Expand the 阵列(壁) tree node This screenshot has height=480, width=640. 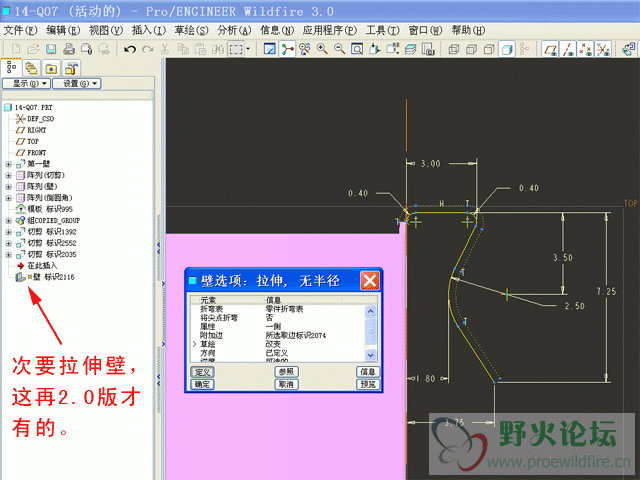click(9, 187)
